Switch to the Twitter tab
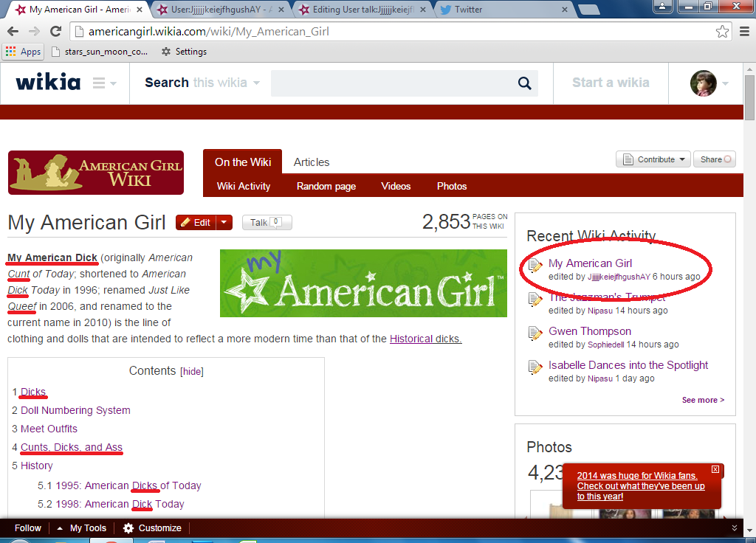This screenshot has height=543, width=756. click(503, 10)
